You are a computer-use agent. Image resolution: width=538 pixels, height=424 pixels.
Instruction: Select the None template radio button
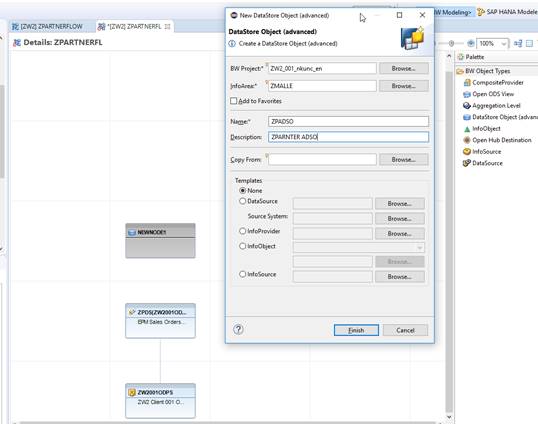tap(243, 190)
